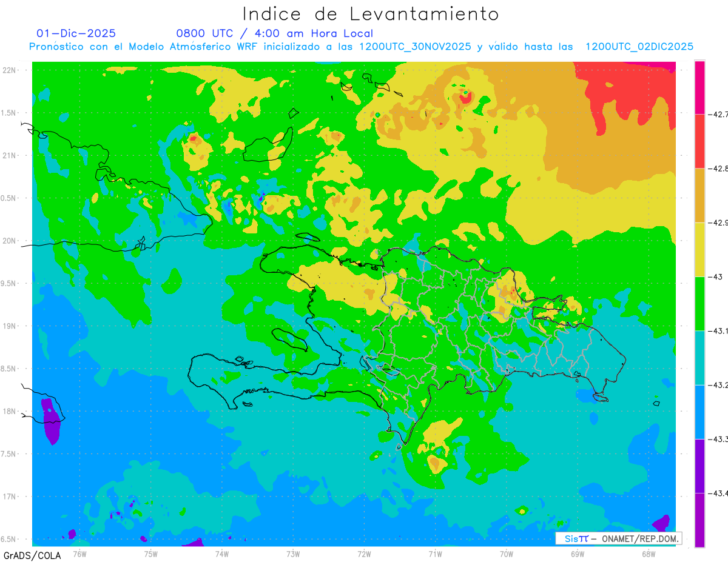Click the longitude label '71W'
The height and width of the screenshot is (562, 728).
435,553
